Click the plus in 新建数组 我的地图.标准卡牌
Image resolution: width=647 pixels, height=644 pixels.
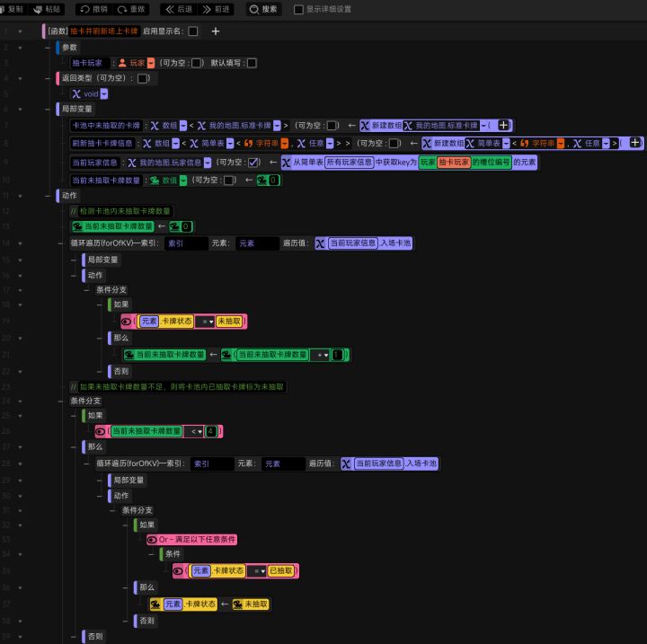(503, 125)
